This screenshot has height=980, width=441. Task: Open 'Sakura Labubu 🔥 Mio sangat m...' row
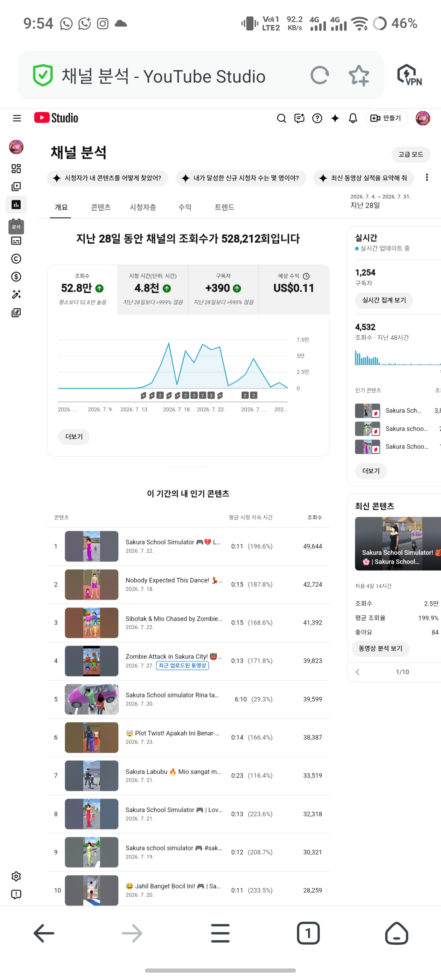(x=188, y=776)
